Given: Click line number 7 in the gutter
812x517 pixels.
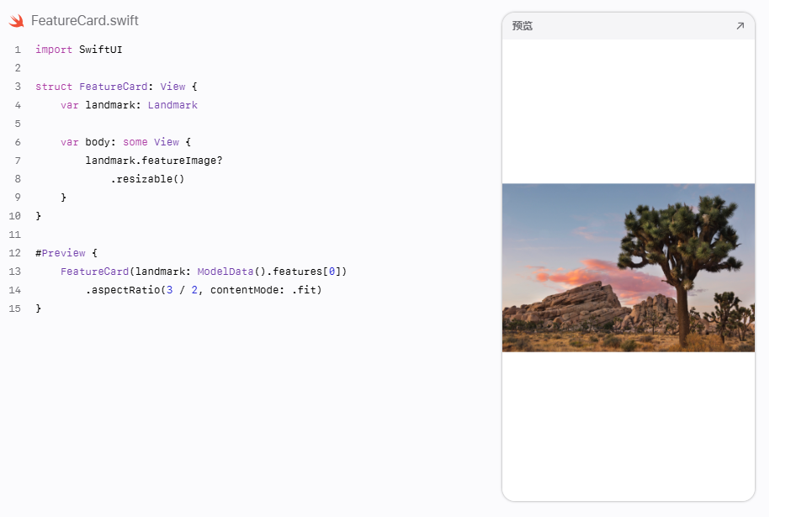Looking at the screenshot, I should tap(18, 161).
